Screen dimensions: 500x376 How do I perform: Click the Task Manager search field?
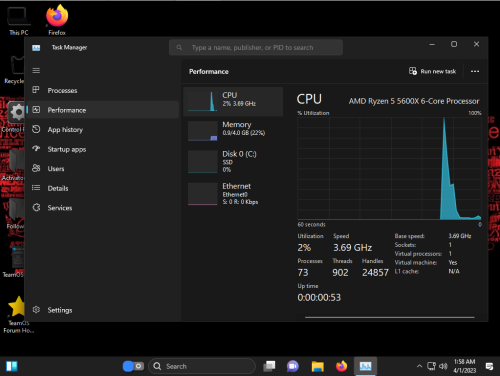point(256,48)
